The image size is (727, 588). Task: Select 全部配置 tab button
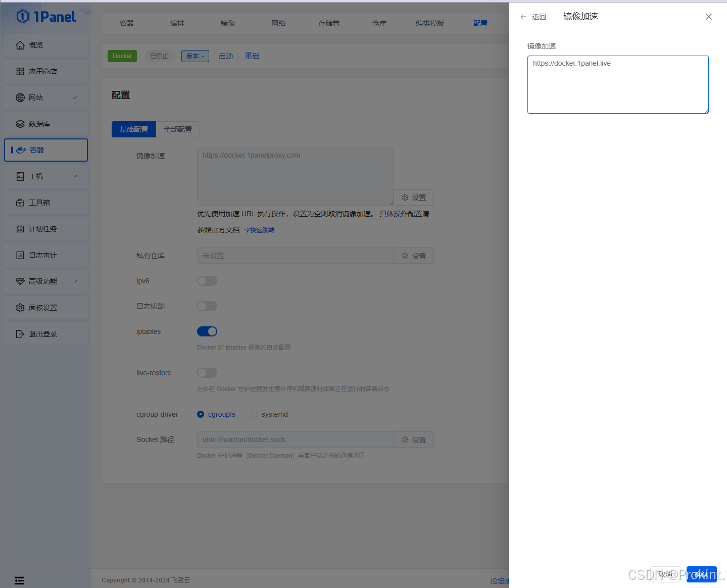(x=178, y=129)
